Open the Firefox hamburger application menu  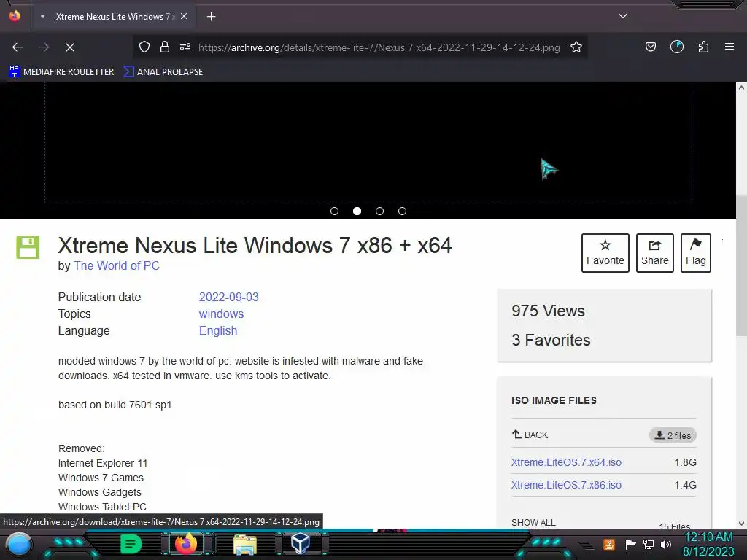729,47
